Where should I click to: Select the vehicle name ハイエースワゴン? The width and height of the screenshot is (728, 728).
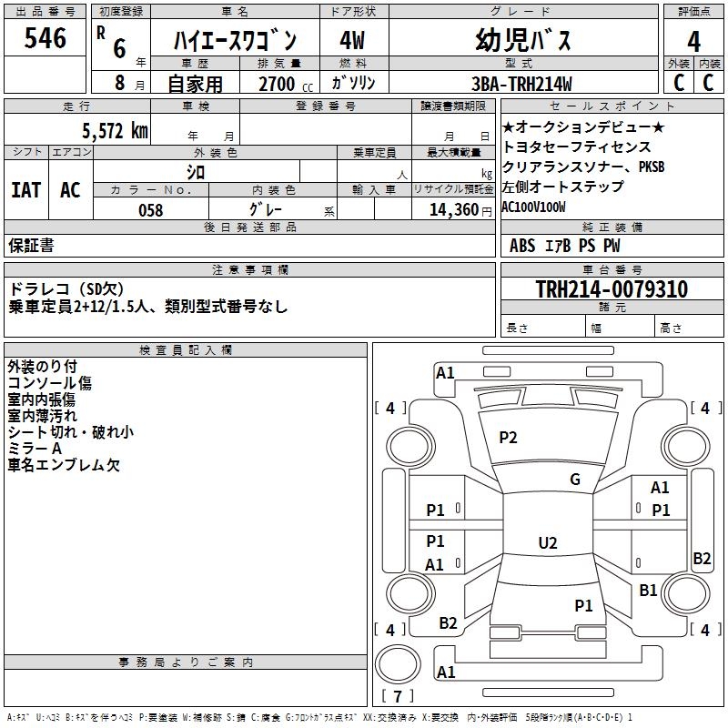(x=235, y=40)
